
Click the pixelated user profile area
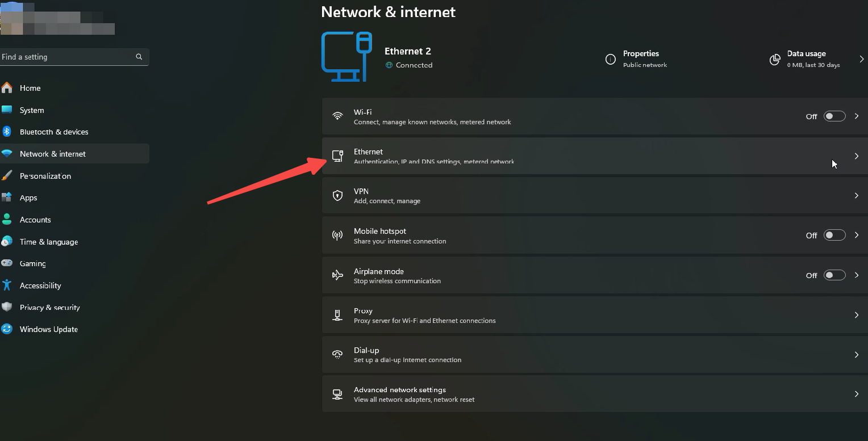click(x=57, y=19)
